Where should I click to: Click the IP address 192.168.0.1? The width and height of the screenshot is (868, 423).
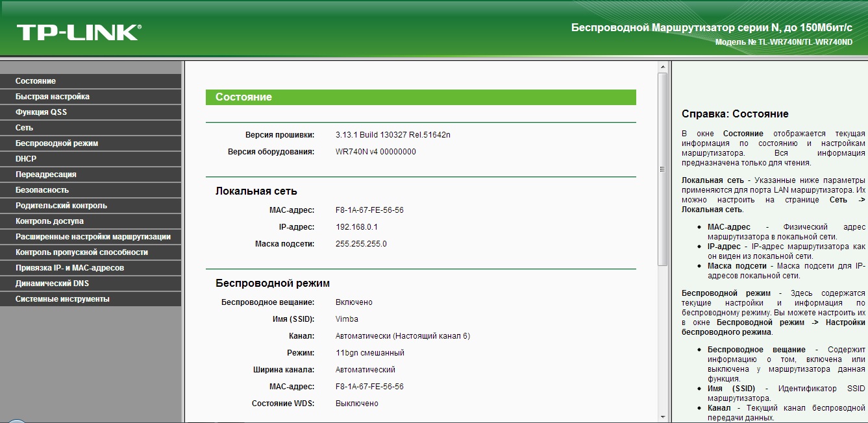coord(356,227)
